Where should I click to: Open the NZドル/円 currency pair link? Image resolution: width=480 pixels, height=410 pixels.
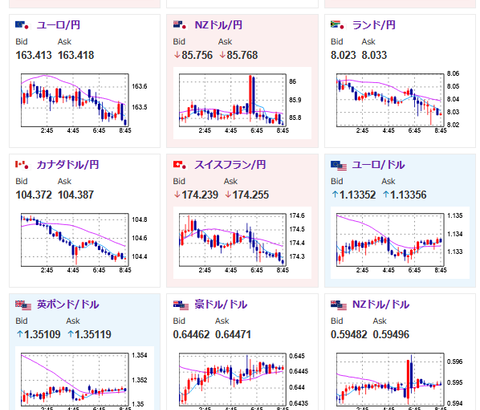tap(218, 25)
